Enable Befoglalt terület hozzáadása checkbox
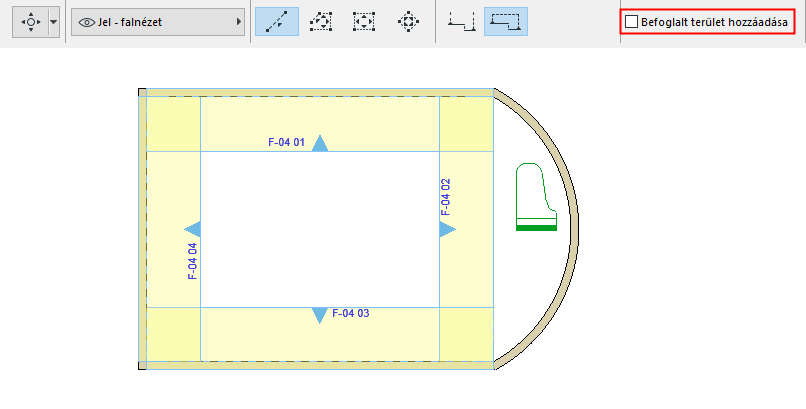Screen dimensions: 806x409 pyautogui.click(x=631, y=22)
